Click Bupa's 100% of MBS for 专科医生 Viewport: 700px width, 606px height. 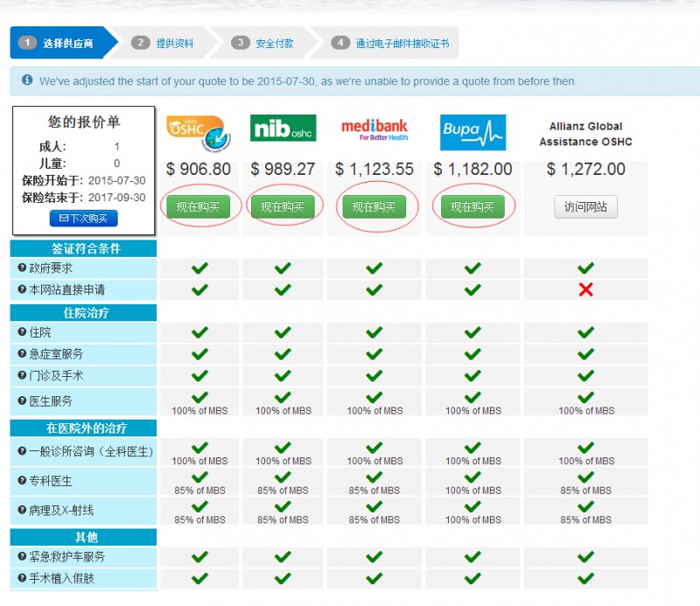pos(473,490)
